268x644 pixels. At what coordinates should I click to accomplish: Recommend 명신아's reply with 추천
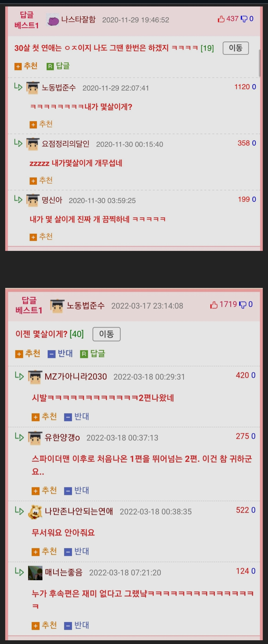tap(41, 236)
